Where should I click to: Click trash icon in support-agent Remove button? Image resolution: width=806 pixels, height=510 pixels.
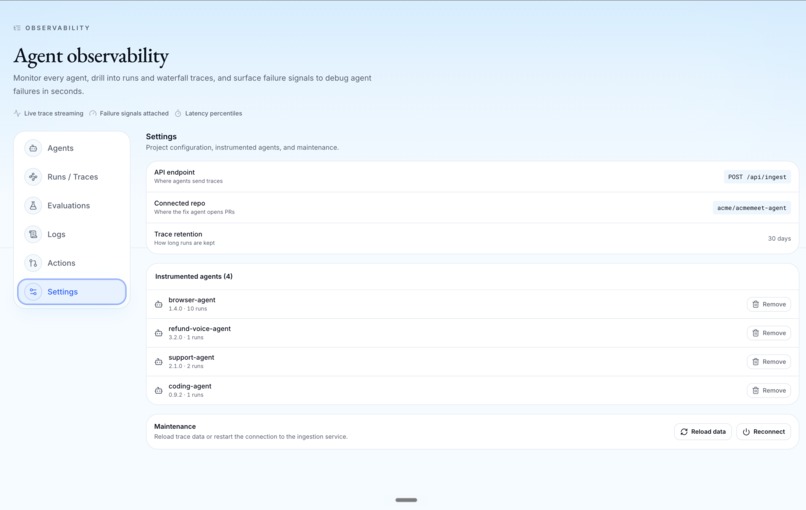click(x=756, y=362)
